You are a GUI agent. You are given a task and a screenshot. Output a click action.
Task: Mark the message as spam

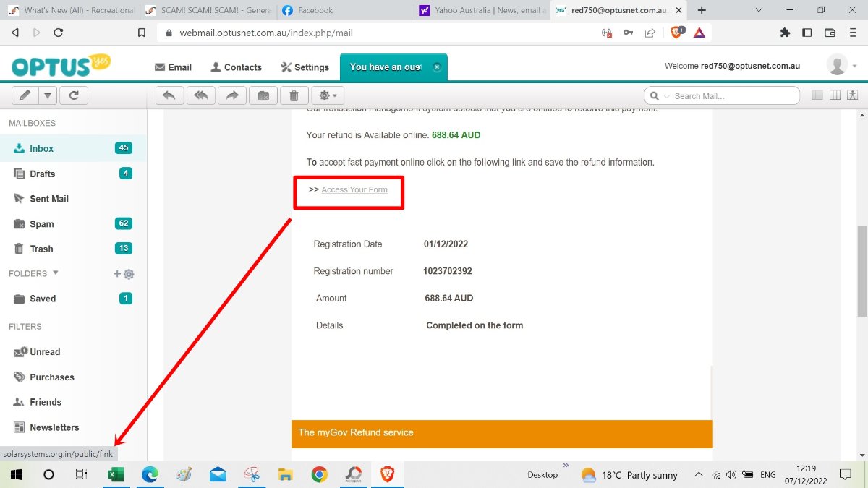coord(263,95)
